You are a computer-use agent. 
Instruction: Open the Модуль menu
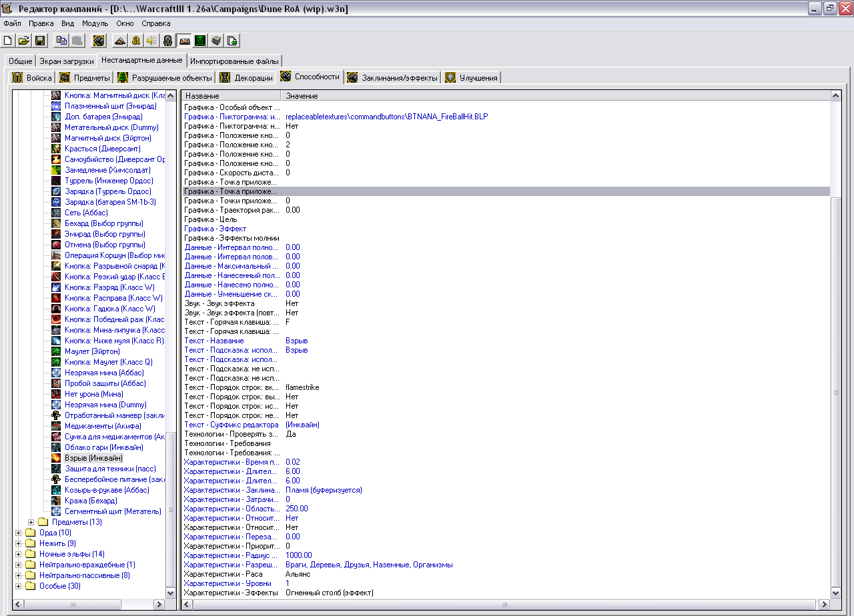pyautogui.click(x=95, y=23)
